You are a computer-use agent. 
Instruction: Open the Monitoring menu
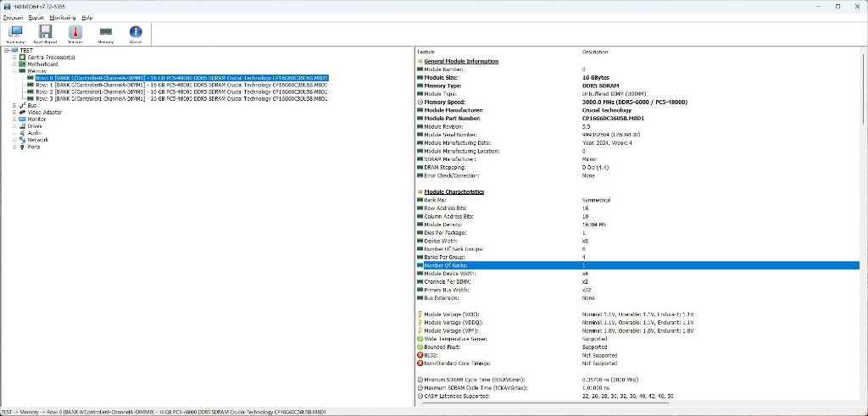point(62,17)
